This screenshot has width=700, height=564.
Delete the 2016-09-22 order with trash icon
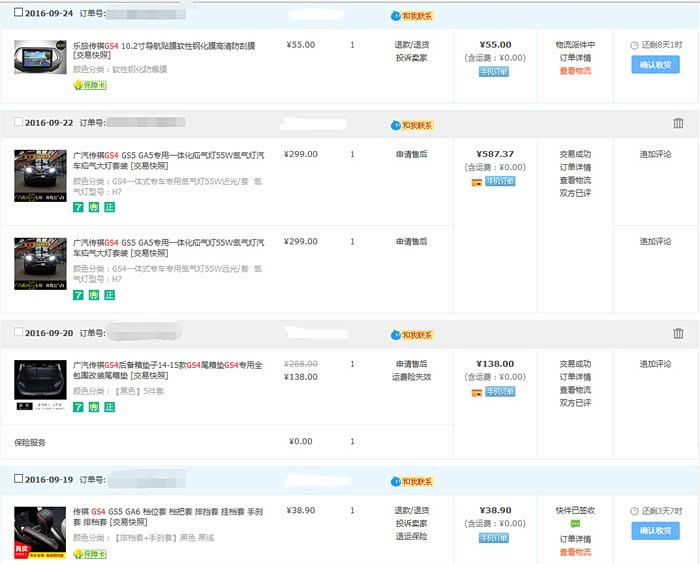click(679, 123)
